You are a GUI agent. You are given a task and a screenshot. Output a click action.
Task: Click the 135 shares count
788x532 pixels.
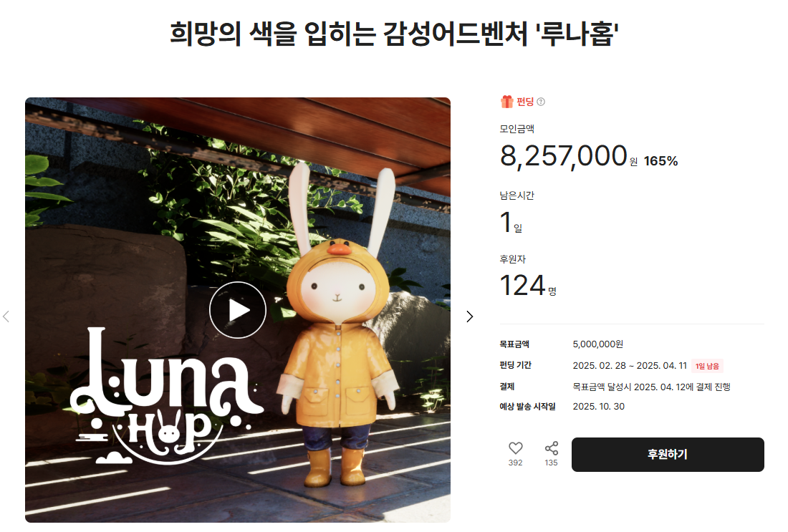552,463
